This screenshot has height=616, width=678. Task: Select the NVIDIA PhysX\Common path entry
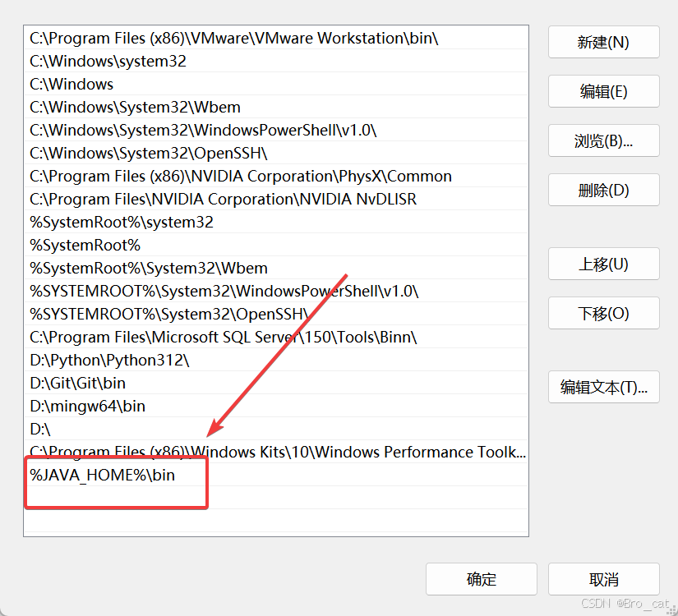pyautogui.click(x=276, y=176)
